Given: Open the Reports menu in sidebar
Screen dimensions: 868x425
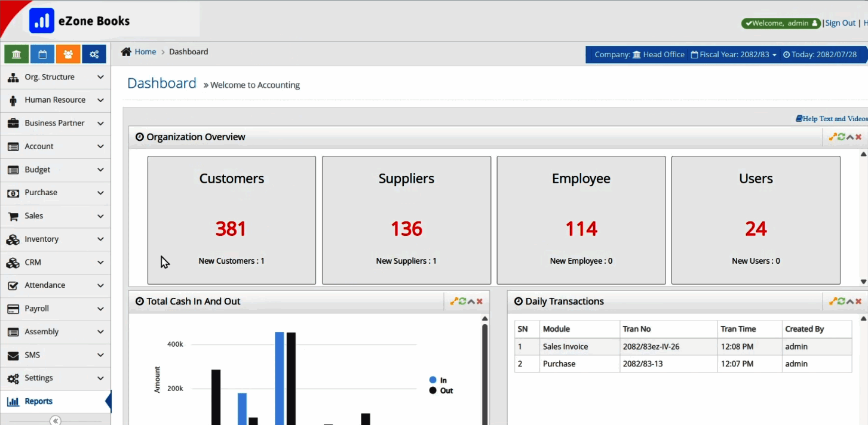Looking at the screenshot, I should 38,401.
